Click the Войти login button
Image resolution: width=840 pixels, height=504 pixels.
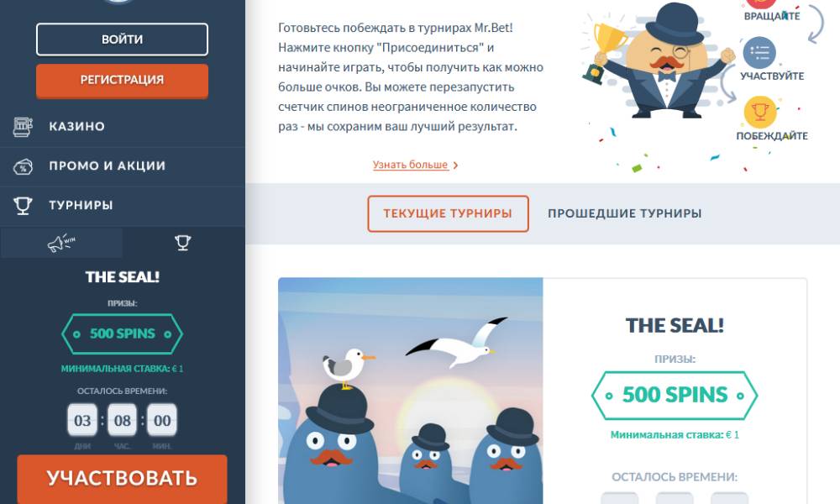pos(122,39)
